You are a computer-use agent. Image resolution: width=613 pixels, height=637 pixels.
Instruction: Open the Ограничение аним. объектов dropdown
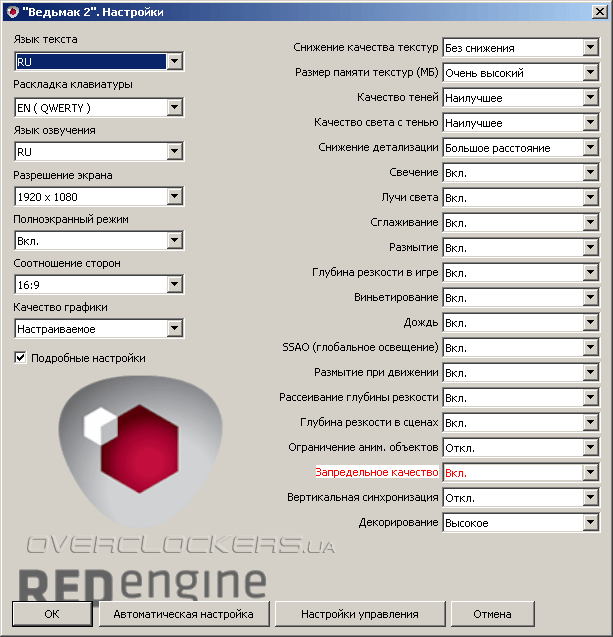521,448
